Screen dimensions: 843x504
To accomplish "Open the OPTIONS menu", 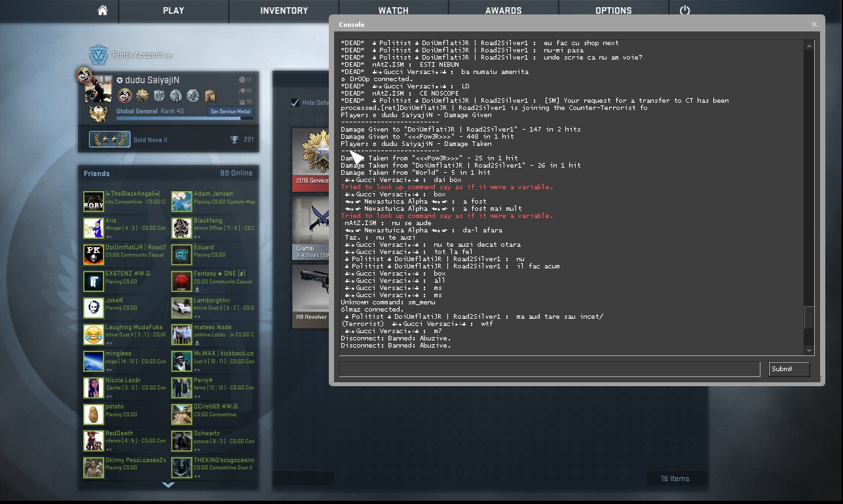I will click(x=614, y=10).
